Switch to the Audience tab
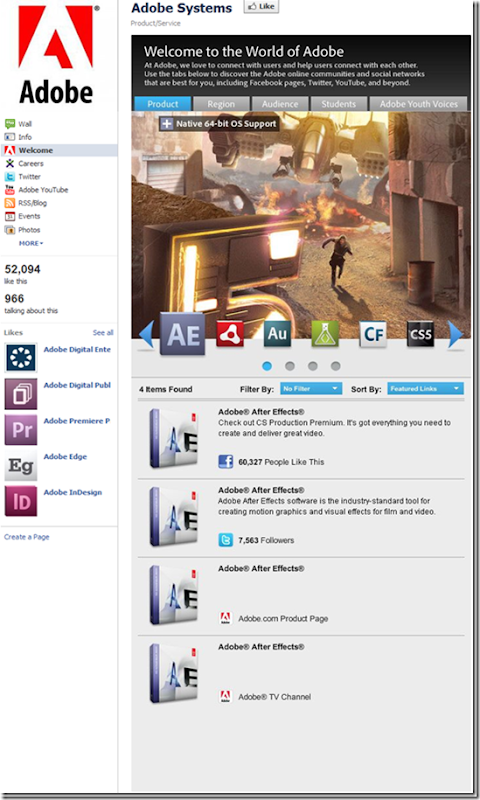 click(x=280, y=104)
